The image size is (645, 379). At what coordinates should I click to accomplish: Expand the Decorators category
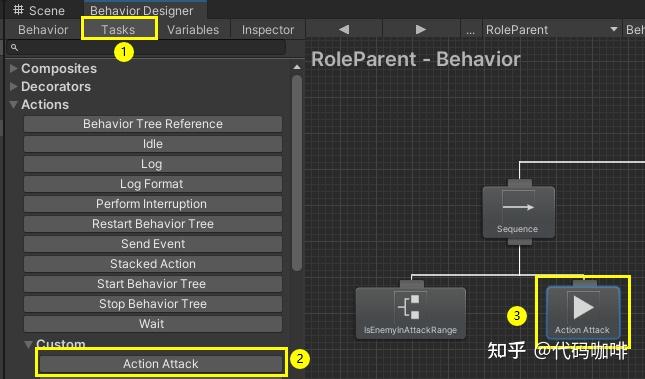13,86
